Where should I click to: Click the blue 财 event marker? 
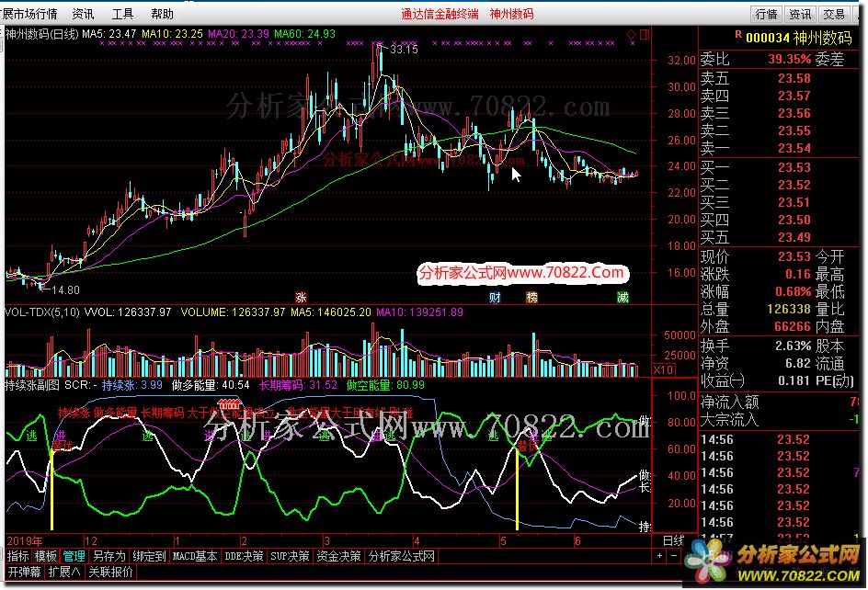point(495,297)
